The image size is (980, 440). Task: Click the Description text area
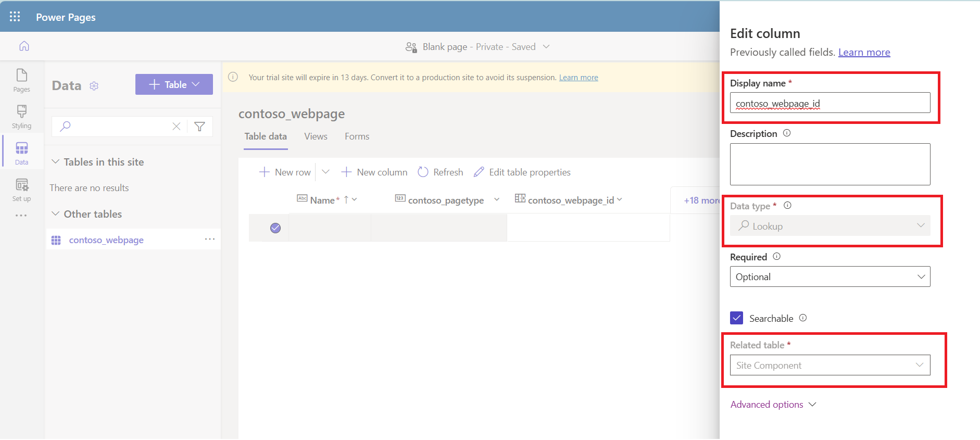pyautogui.click(x=830, y=164)
